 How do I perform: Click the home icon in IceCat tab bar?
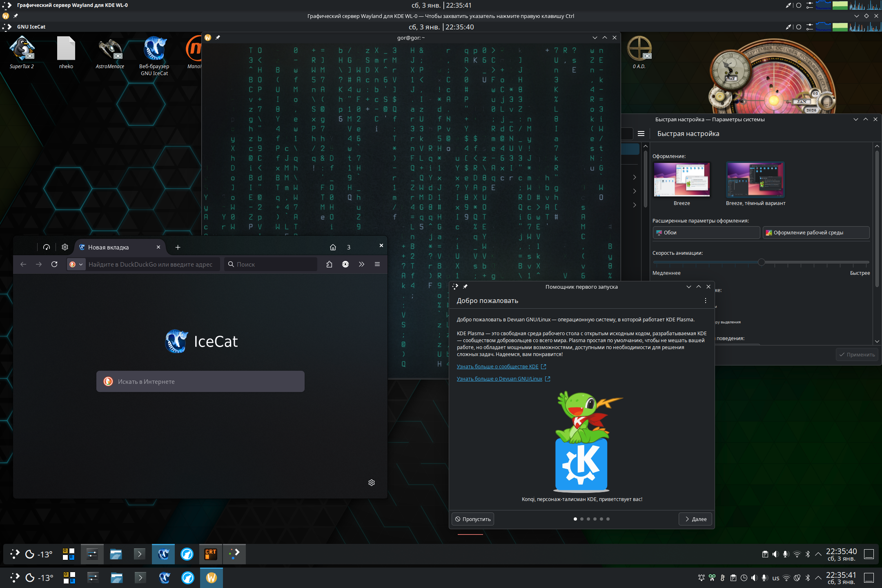coord(333,247)
